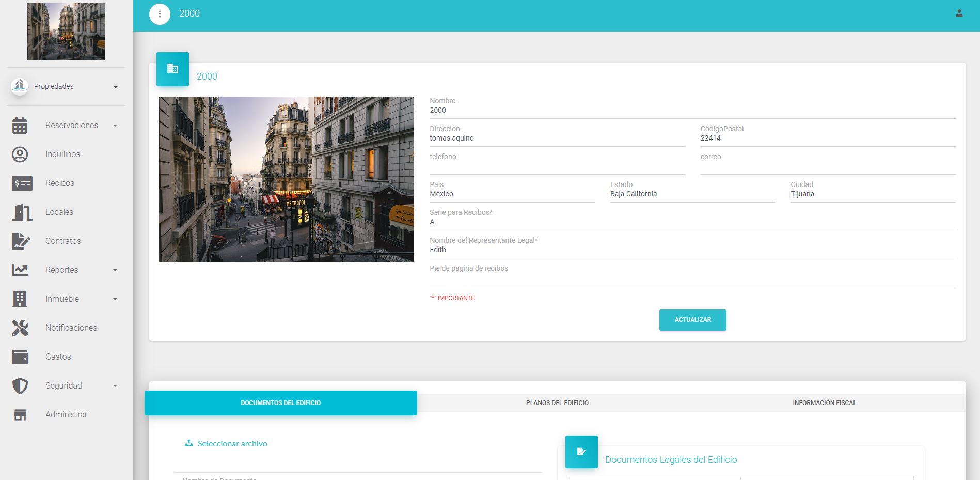Expand the Reportes submenu arrow
This screenshot has height=480, width=980.
[x=115, y=270]
